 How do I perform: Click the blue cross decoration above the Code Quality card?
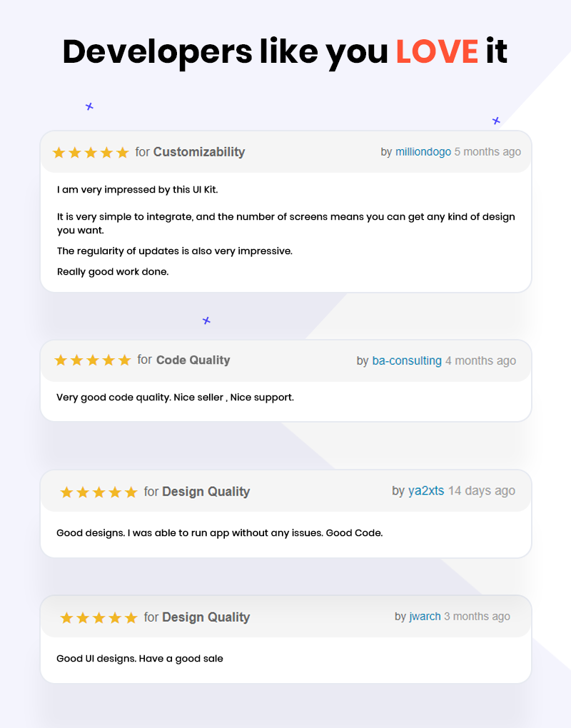click(x=206, y=320)
